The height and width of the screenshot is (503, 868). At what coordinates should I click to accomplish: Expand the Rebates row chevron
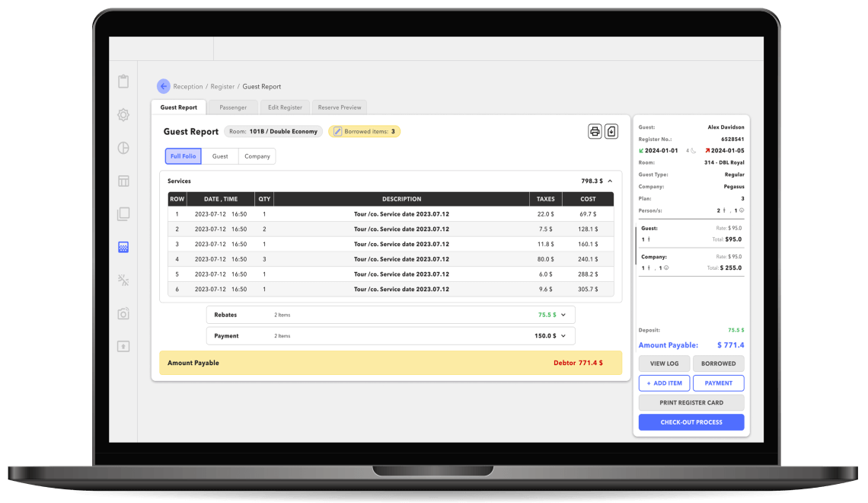(x=563, y=315)
